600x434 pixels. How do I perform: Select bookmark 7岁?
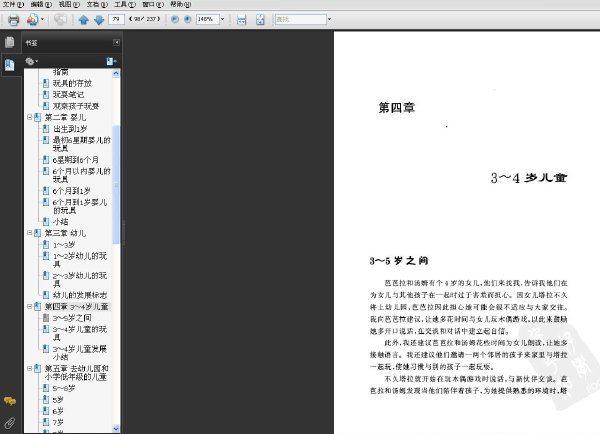(x=58, y=422)
